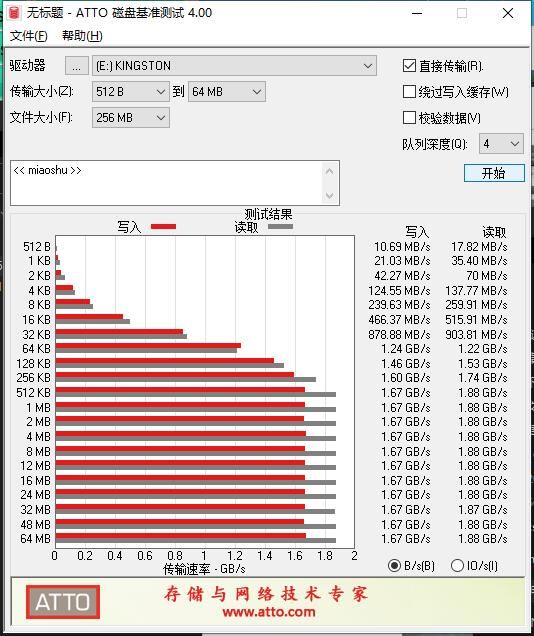Screen dimensions: 534x636
Task: Click the ATTO app icon in title bar
Action: tap(14, 13)
